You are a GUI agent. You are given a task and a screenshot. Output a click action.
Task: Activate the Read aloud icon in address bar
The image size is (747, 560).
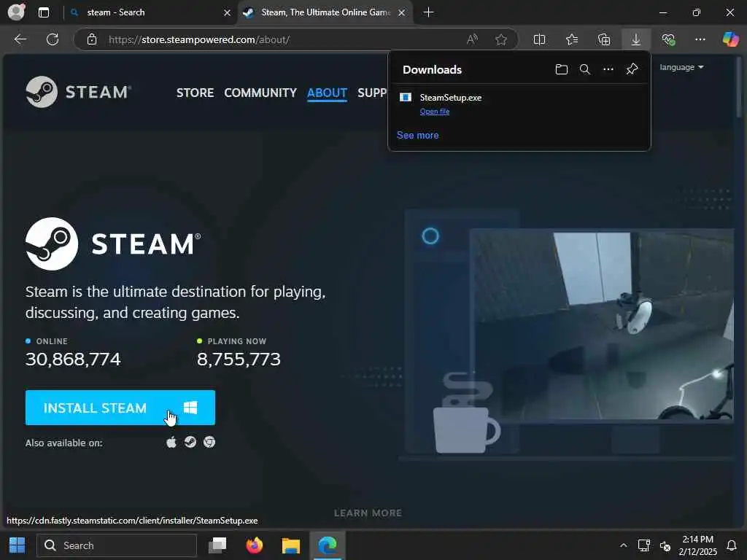tap(472, 39)
